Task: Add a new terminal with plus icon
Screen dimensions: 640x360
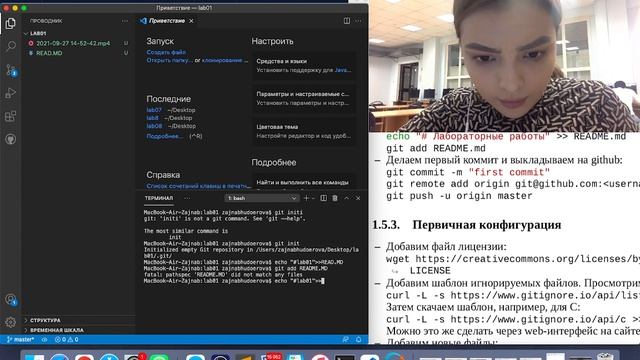Action: coord(306,198)
